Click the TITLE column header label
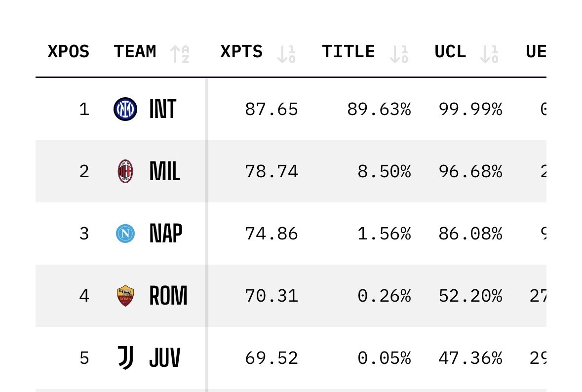The width and height of the screenshot is (582, 392). coord(349,51)
